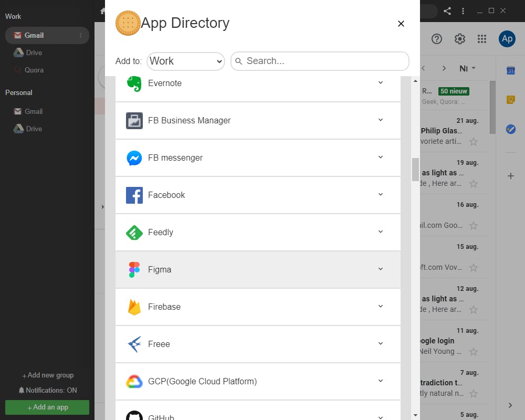Click the Facebook logo icon
This screenshot has height=420, width=525.
[x=134, y=195]
